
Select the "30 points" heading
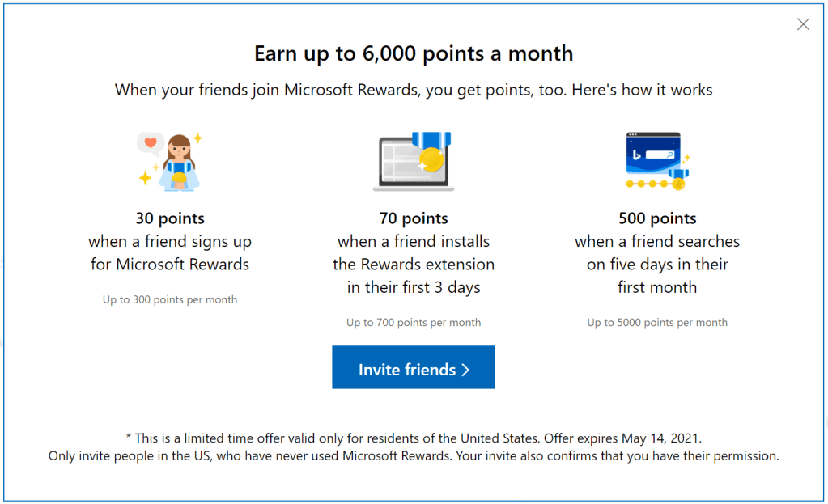click(x=170, y=218)
